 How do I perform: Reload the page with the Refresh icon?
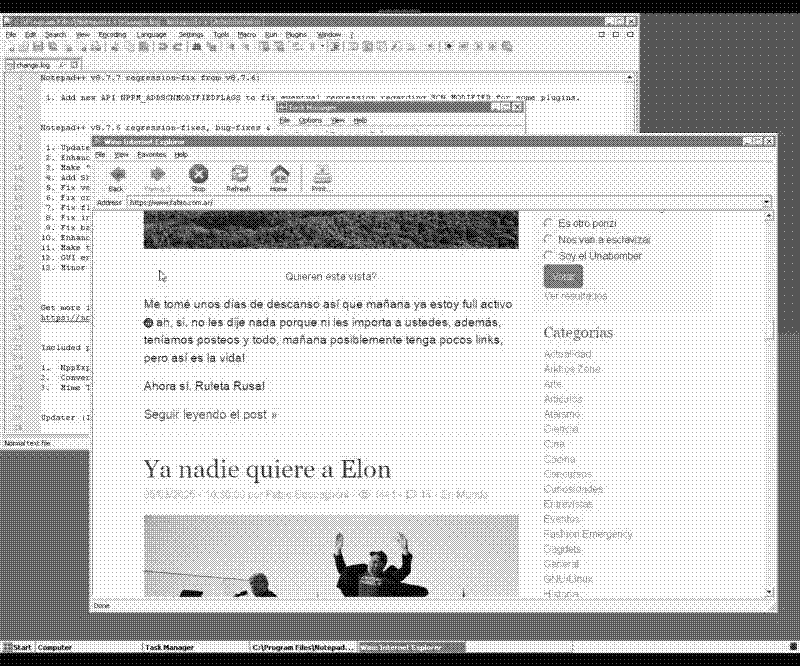238,179
